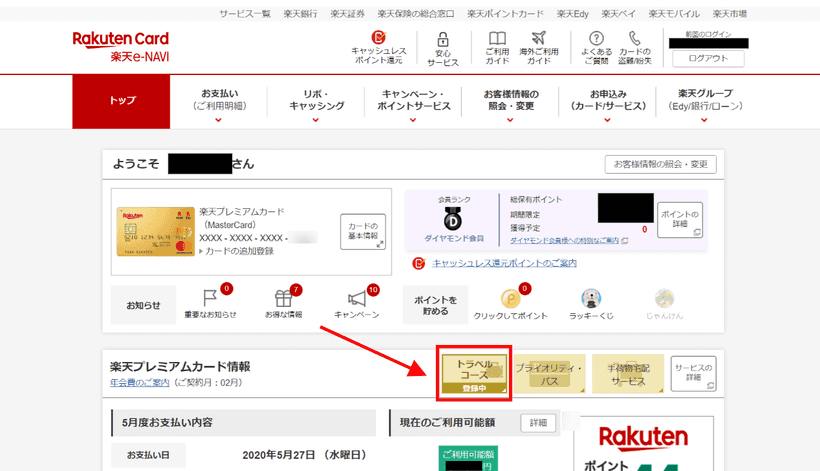The height and width of the screenshot is (471, 820).
Task: Open 楽天市場 in top bar
Action: point(730,14)
